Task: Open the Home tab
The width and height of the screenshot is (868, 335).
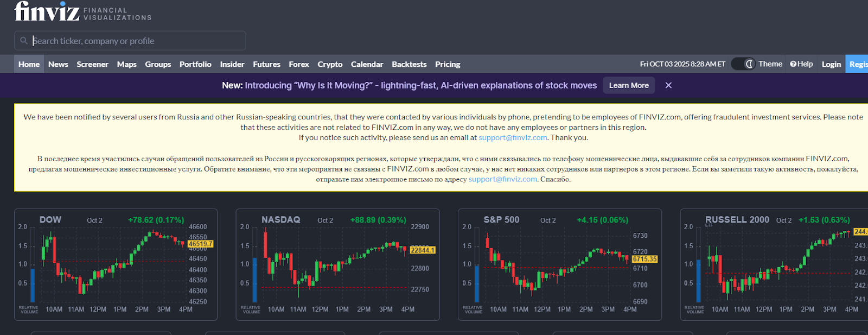Action: click(29, 64)
